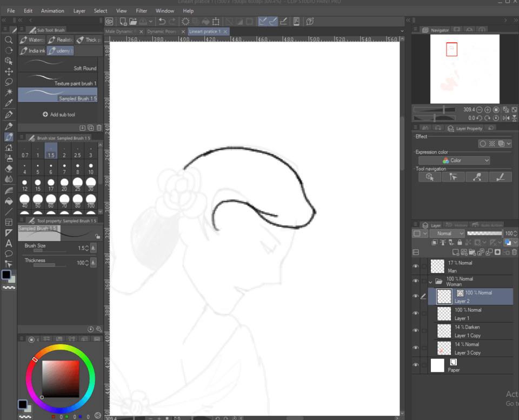Open the layer blending mode Normal dropdown
519x420 pixels.
[x=447, y=234]
